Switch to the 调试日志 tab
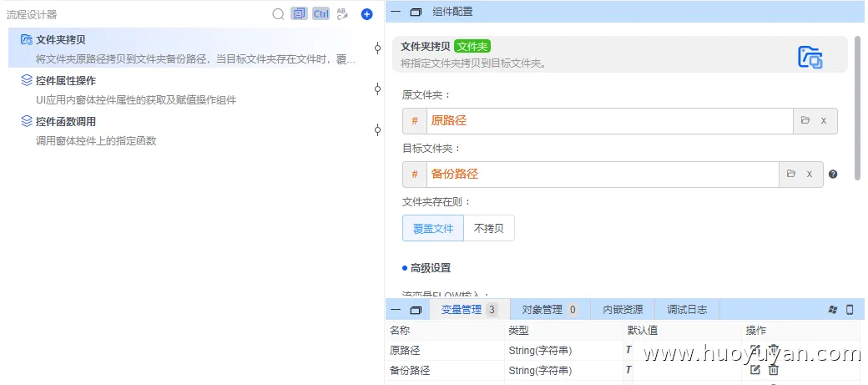Viewport: 868px width, 385px height. [x=687, y=310]
